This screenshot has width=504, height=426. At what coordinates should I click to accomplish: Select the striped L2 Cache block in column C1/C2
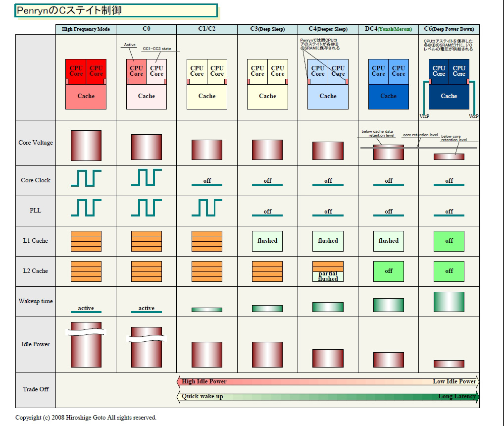point(206,271)
